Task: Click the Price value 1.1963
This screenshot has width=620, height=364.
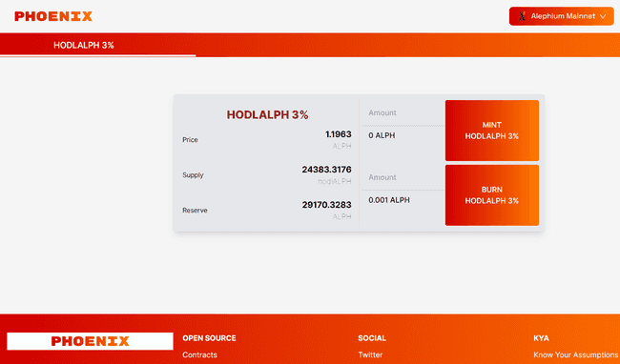Action: point(338,134)
